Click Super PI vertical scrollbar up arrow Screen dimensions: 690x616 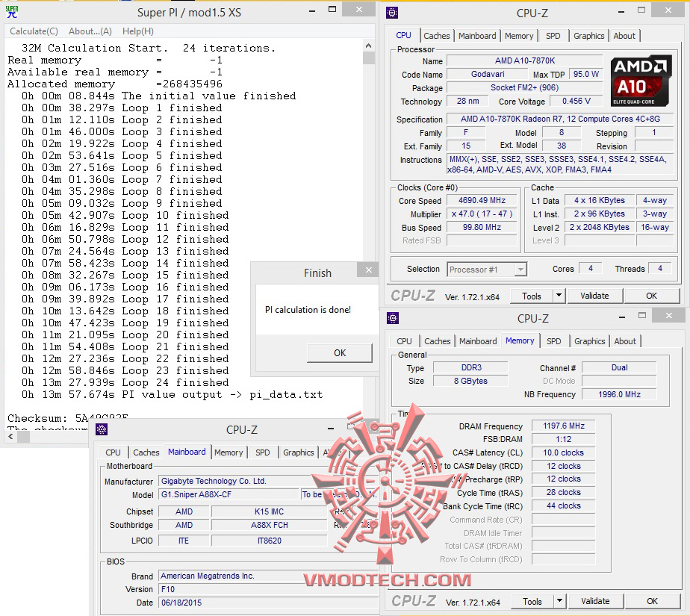[369, 46]
